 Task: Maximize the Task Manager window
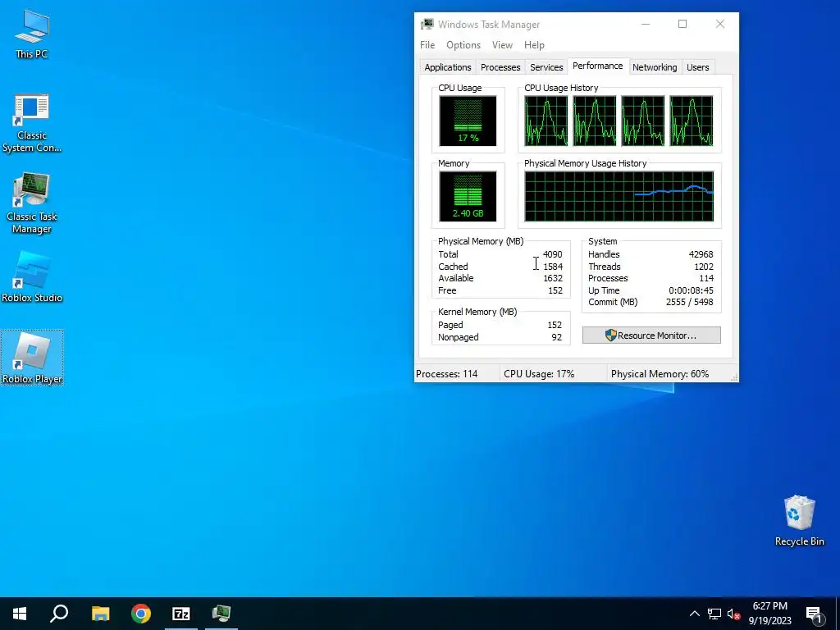[x=682, y=24]
